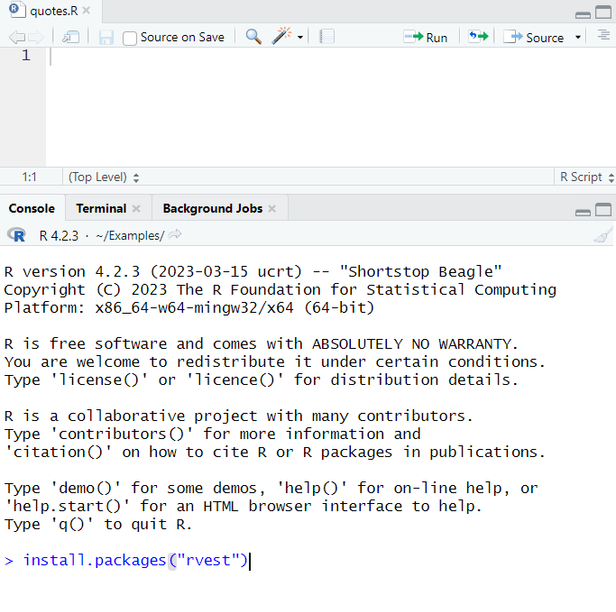
Task: Close the Background Jobs tab
Action: [272, 208]
